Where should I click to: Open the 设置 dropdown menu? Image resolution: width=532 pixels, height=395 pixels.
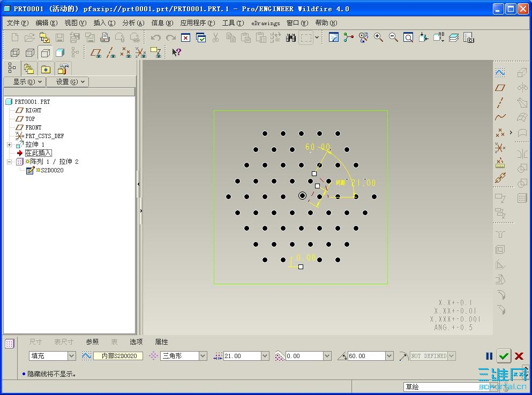click(68, 82)
